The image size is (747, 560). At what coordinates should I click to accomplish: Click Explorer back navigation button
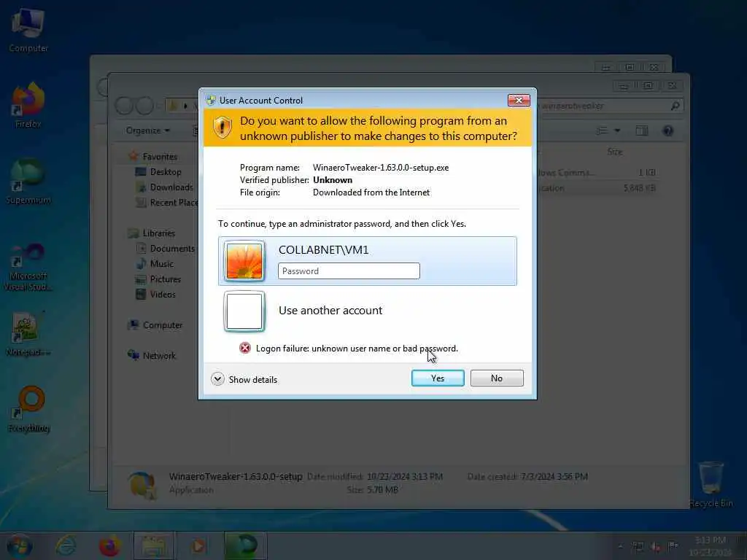tap(124, 105)
